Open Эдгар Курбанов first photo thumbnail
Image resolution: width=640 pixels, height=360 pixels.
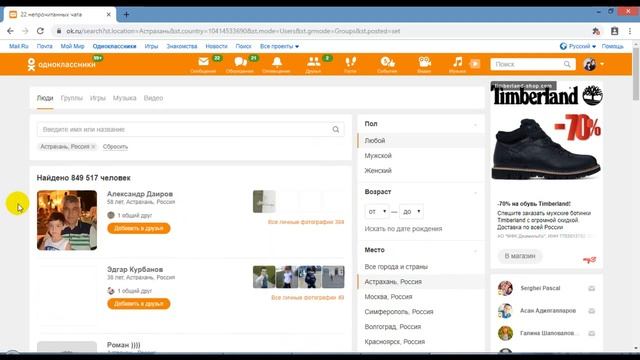(x=264, y=277)
